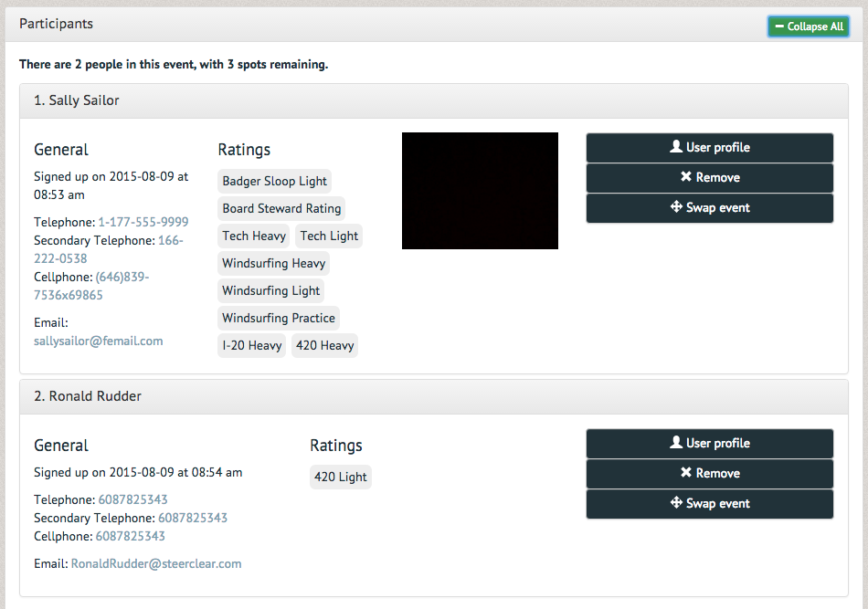Click the General heading under Sally Sailor

[61, 150]
